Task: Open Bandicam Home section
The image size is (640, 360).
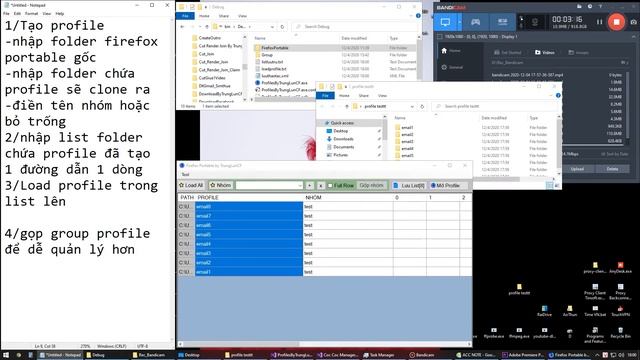Action: pos(451,51)
